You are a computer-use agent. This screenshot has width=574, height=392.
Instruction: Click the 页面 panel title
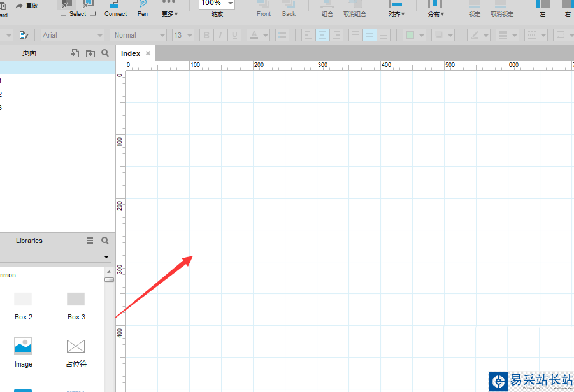click(29, 53)
